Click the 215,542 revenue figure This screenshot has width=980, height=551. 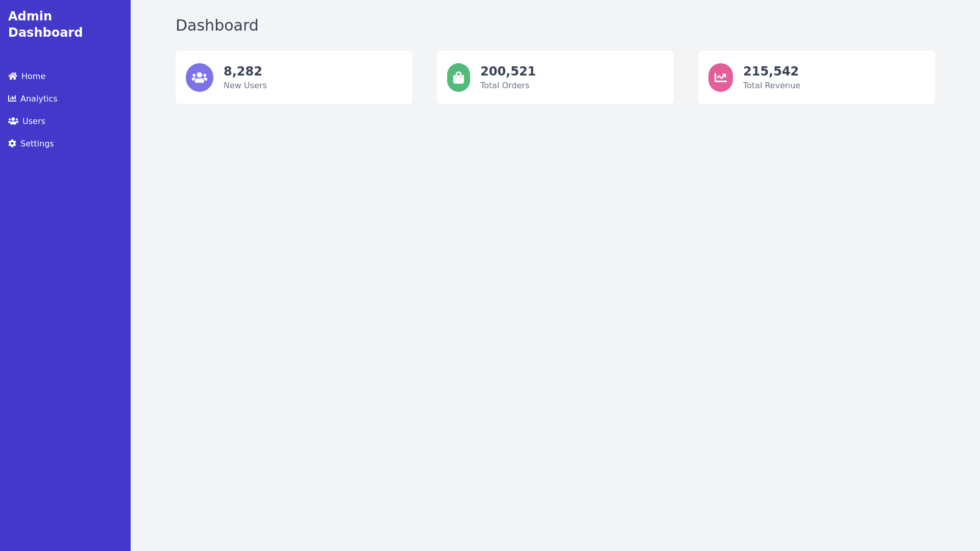[771, 71]
